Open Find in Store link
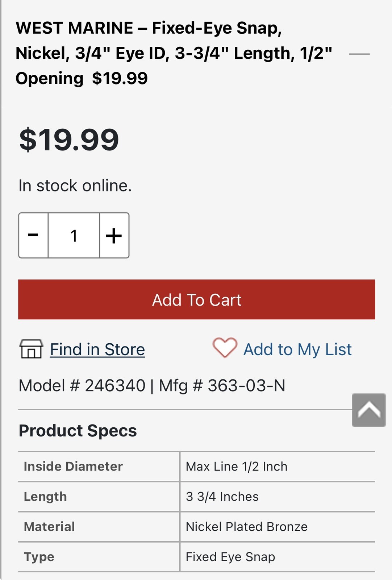This screenshot has height=580, width=392. [x=97, y=349]
